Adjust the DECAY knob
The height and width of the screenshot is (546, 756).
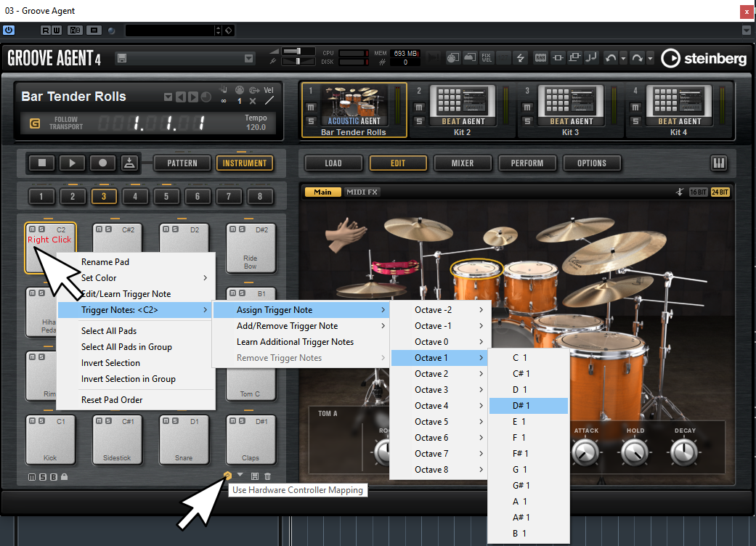[684, 452]
